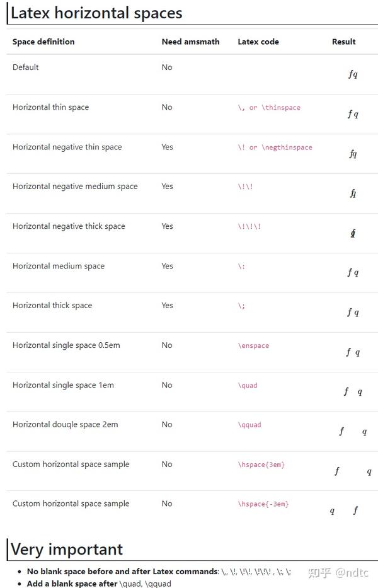Click the "Latex horizontal spaces" heading
The image size is (378, 588).
(96, 13)
